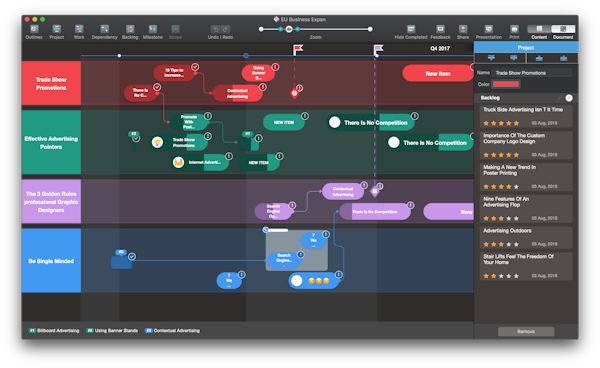This screenshot has height=368, width=600.
Task: Open Presentation mode icon
Action: point(489,29)
